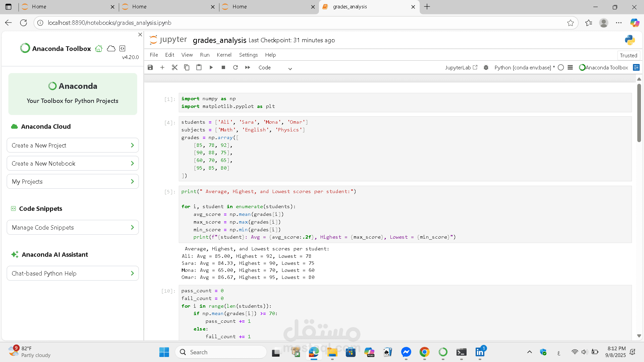The width and height of the screenshot is (644, 362).
Task: Insert a cell below with plus icon
Action: [162, 68]
